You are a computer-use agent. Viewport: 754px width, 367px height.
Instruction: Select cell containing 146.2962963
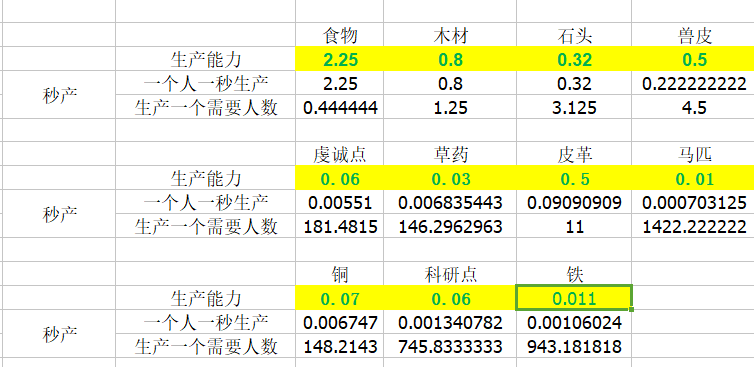pos(450,226)
